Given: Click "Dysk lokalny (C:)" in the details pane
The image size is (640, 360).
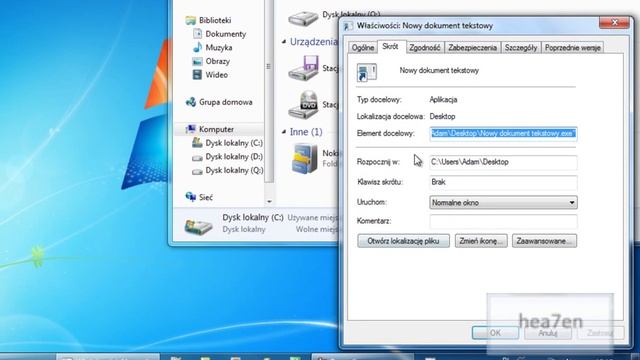Looking at the screenshot, I should point(253,218).
